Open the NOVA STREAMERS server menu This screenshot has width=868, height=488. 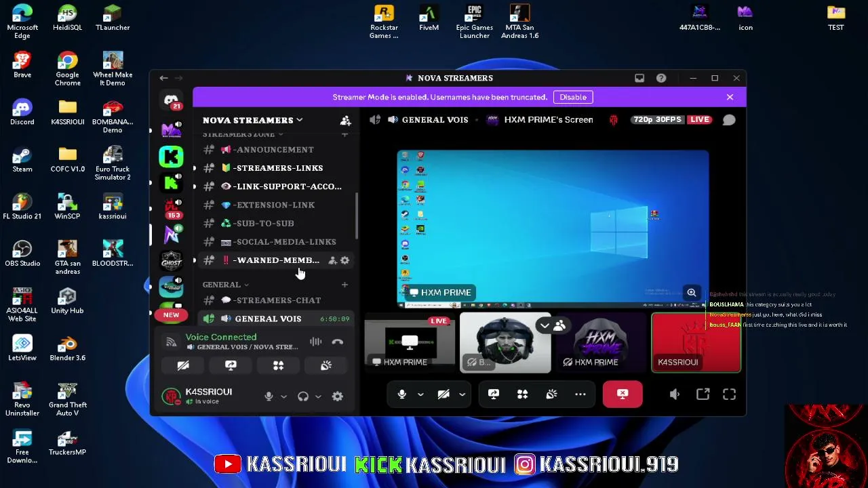(x=252, y=120)
